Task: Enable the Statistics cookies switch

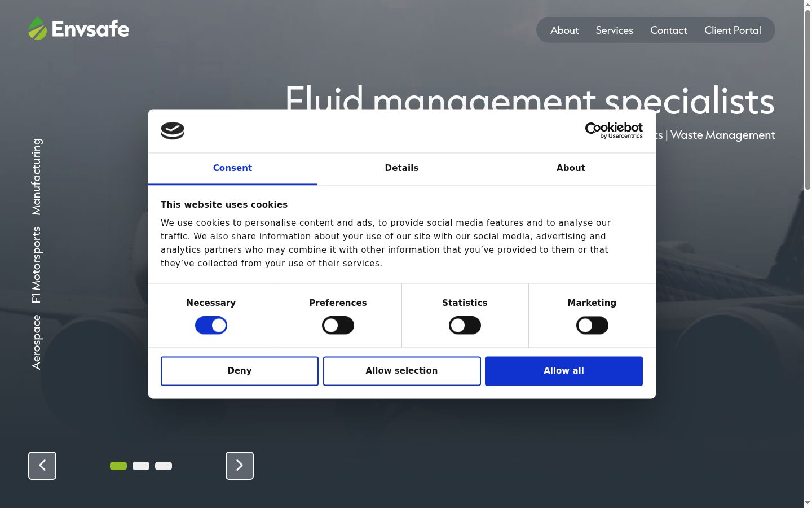Action: pos(465,325)
